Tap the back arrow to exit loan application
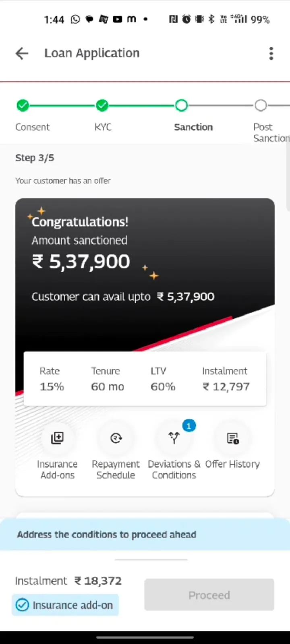Viewport: 290px width, 644px height. click(21, 53)
